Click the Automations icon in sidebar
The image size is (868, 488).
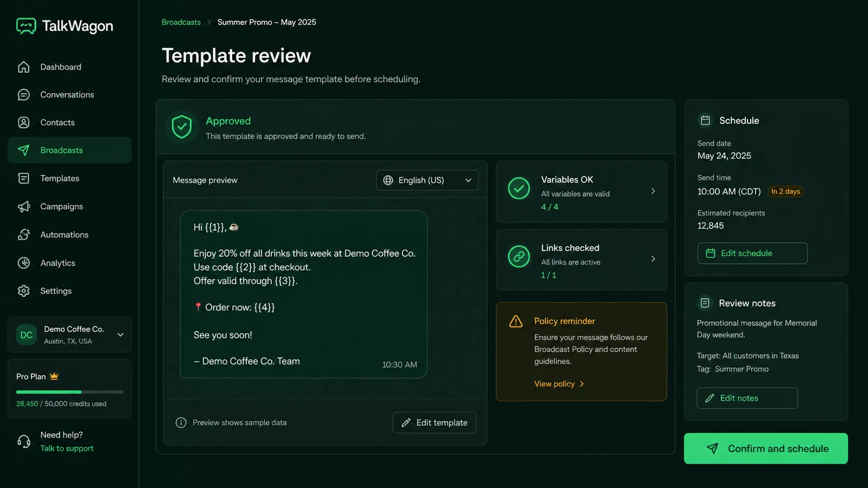[x=24, y=235]
